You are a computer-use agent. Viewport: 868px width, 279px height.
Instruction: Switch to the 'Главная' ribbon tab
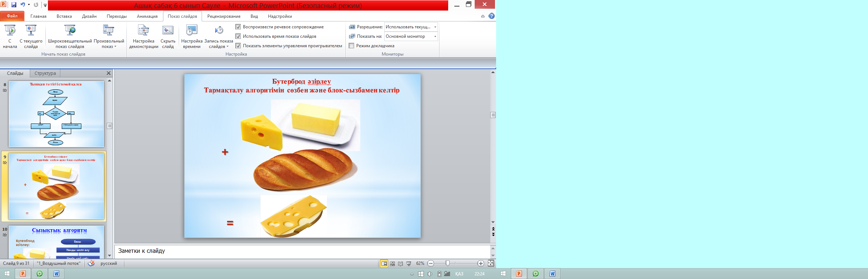[38, 16]
